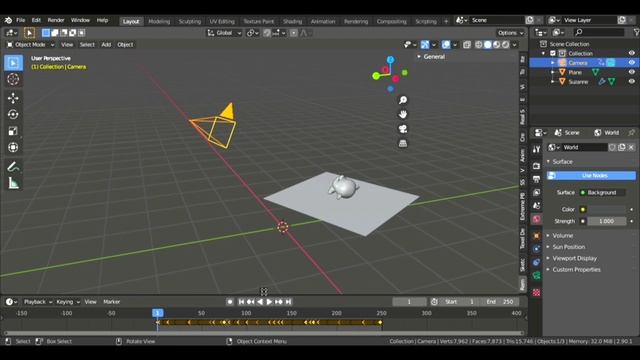The height and width of the screenshot is (360, 640).
Task: Toggle X-ray display in viewport header
Action: [467, 44]
